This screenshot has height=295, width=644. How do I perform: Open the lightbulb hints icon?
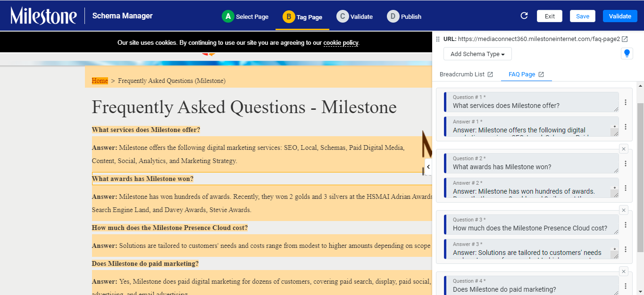[627, 54]
